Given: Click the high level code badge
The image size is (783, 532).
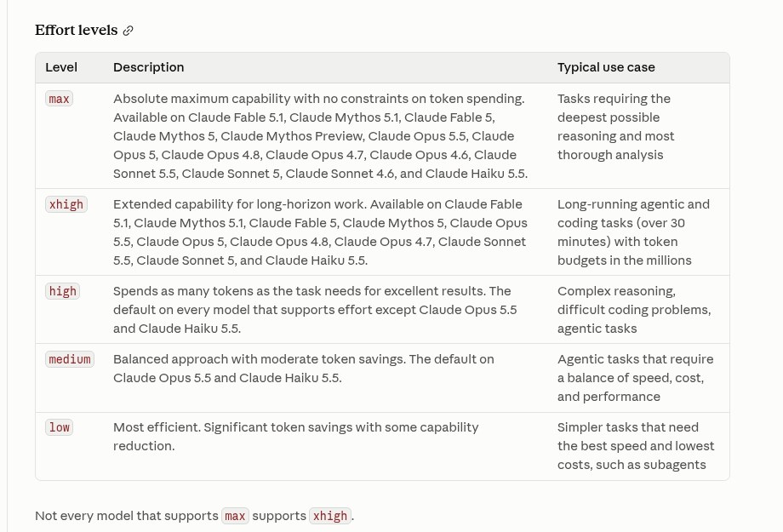Looking at the screenshot, I should (62, 291).
